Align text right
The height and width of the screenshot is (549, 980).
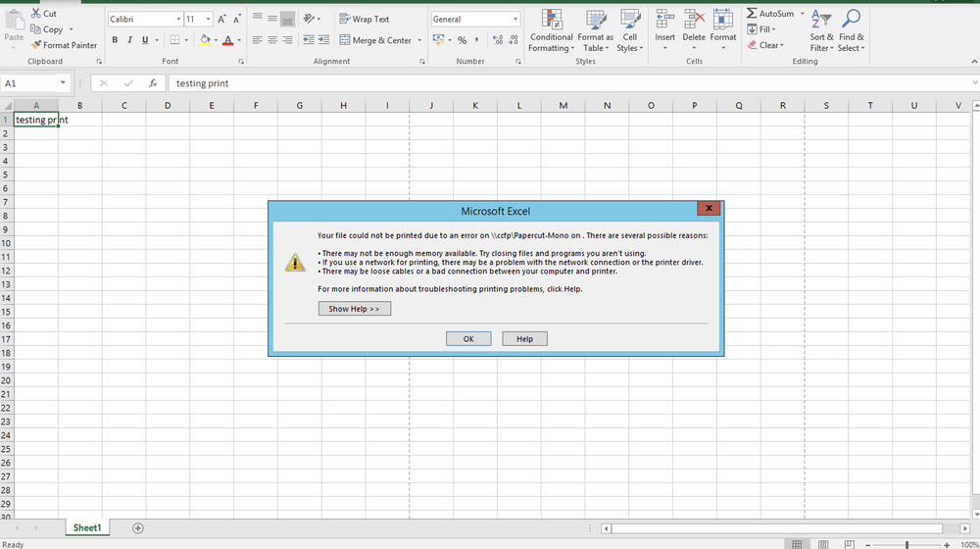(x=287, y=40)
